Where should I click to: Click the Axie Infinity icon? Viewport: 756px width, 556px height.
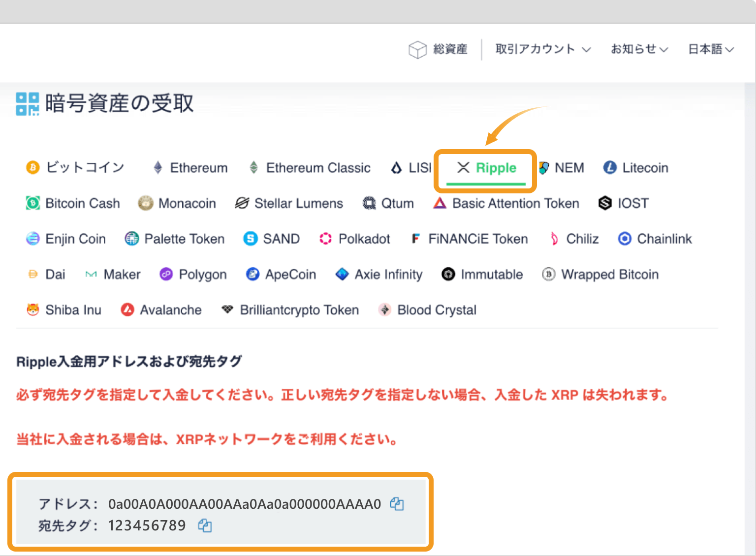[342, 274]
